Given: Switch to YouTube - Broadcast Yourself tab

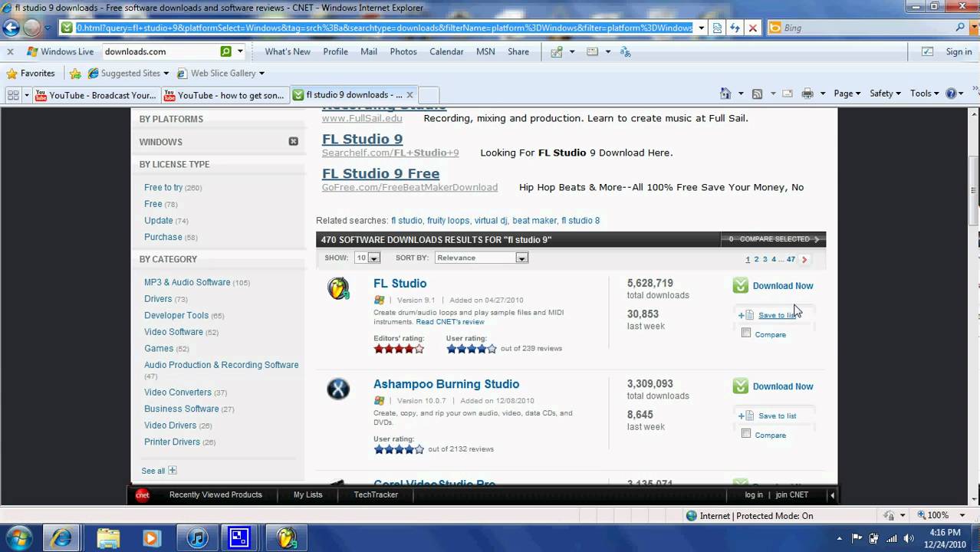Looking at the screenshot, I should pyautogui.click(x=95, y=95).
